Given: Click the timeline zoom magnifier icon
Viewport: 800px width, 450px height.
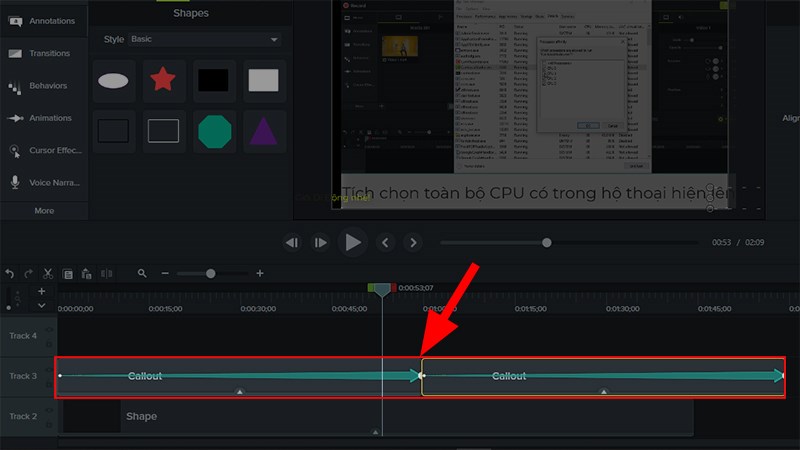Looking at the screenshot, I should [142, 273].
